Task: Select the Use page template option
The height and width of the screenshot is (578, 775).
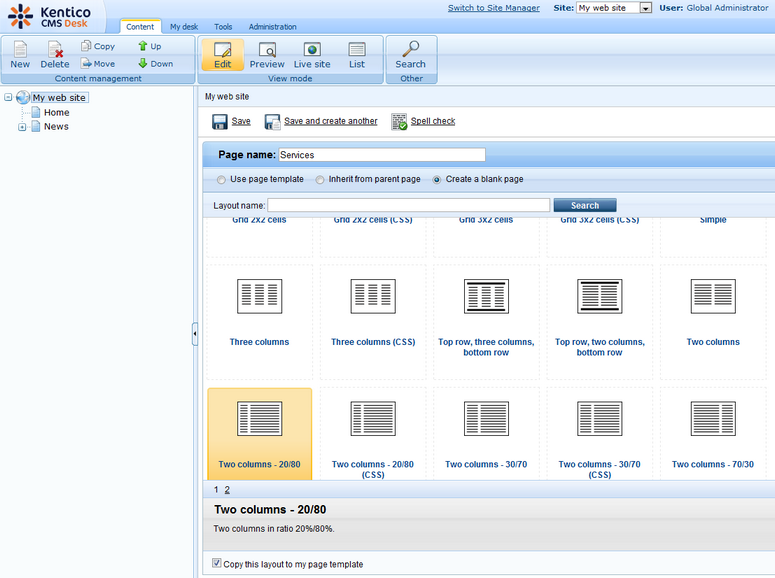Action: click(x=221, y=180)
